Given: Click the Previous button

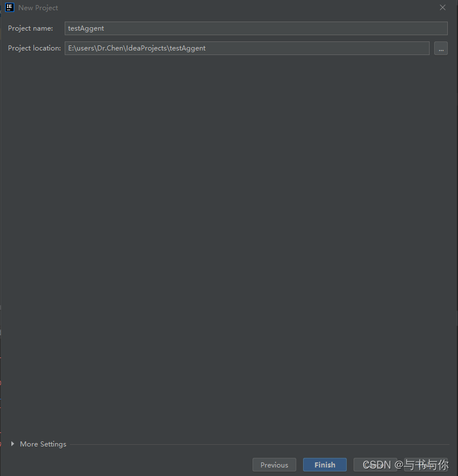Looking at the screenshot, I should pyautogui.click(x=274, y=464).
